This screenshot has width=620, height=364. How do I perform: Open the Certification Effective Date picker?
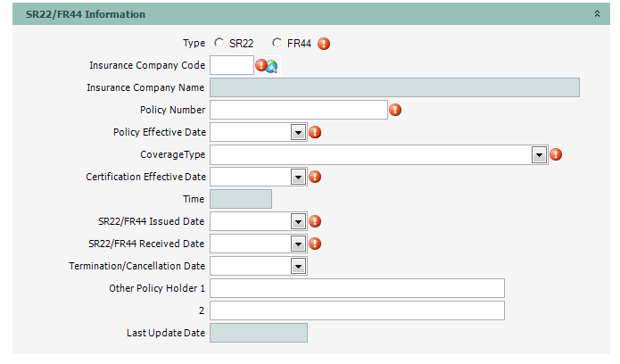click(x=299, y=177)
